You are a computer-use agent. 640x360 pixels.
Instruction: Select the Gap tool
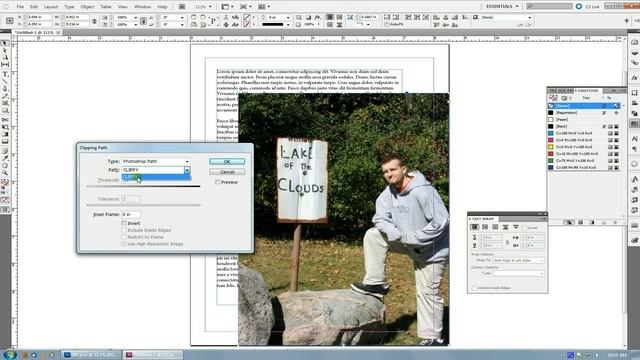click(x=5, y=64)
